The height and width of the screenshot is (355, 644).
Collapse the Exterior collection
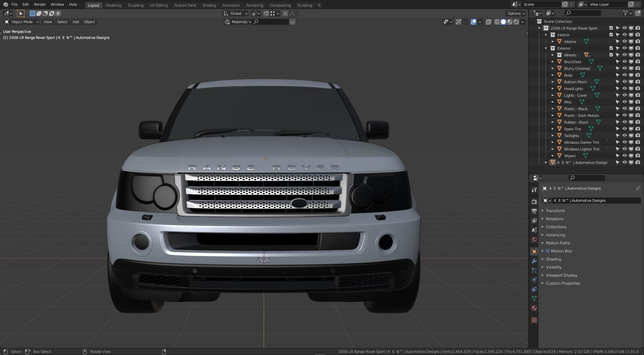click(x=546, y=48)
